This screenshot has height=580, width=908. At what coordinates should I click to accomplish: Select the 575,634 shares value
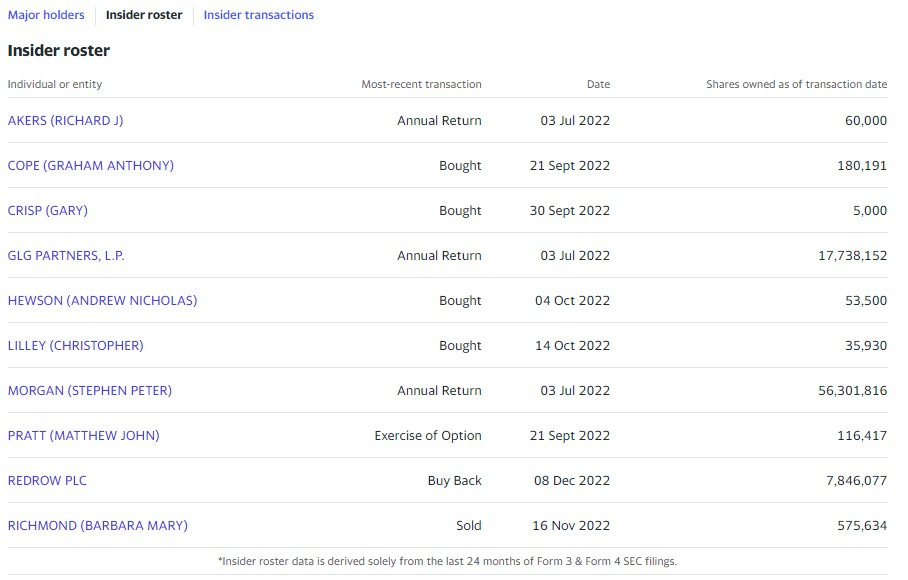pyautogui.click(x=862, y=526)
